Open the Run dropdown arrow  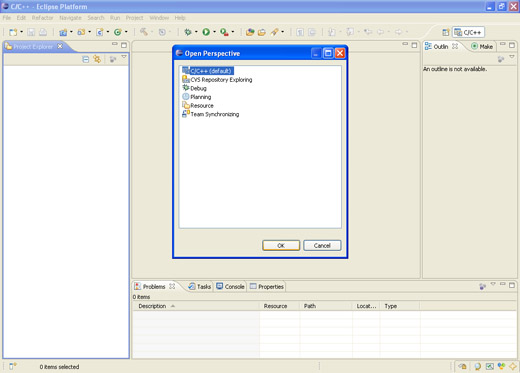pos(214,32)
